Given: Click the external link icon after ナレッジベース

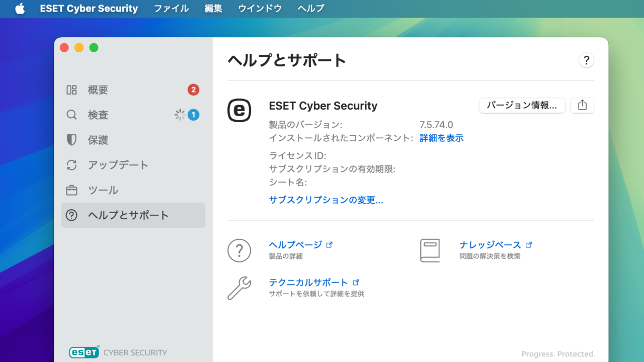Looking at the screenshot, I should pos(529,245).
